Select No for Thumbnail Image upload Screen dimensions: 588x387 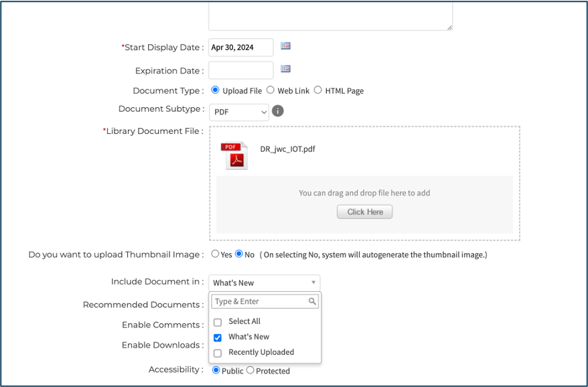pyautogui.click(x=239, y=254)
